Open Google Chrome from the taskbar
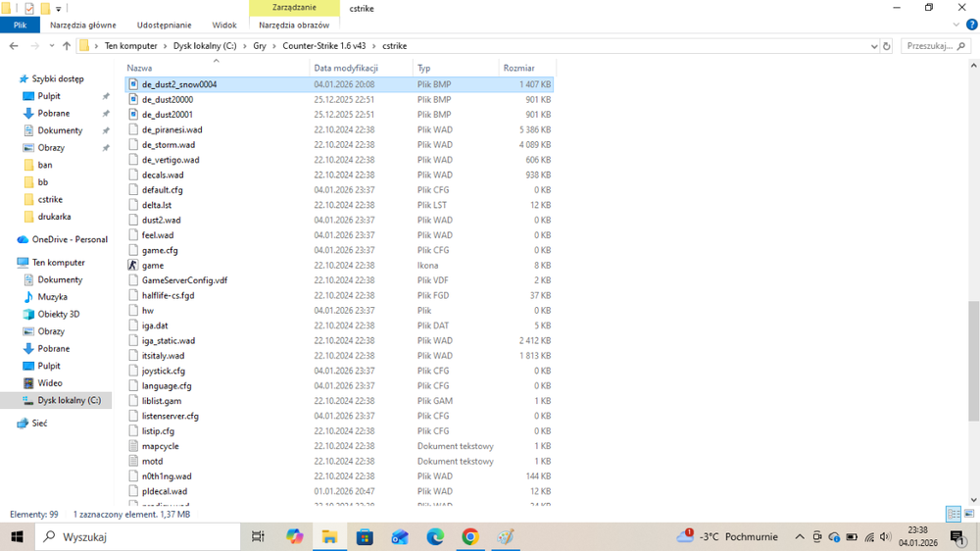Screen dimensions: 980x551 point(470,536)
